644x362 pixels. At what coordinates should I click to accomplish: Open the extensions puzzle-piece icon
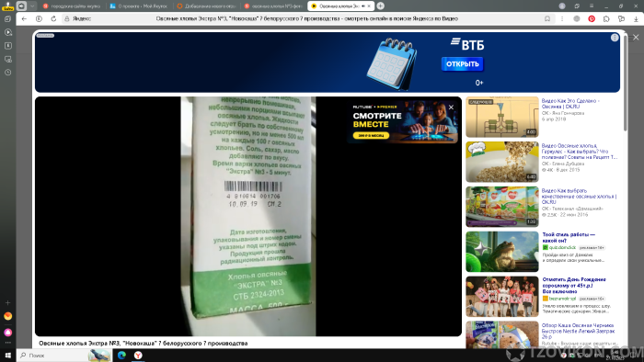(606, 19)
